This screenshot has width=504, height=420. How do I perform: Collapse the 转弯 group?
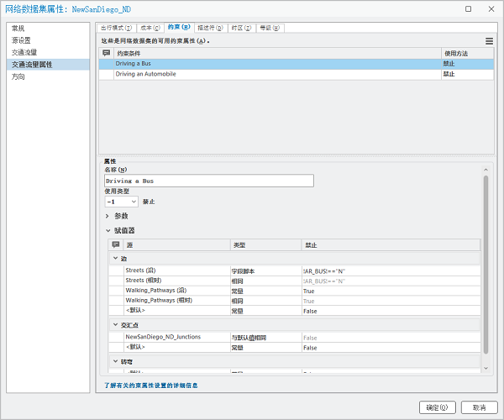115,361
